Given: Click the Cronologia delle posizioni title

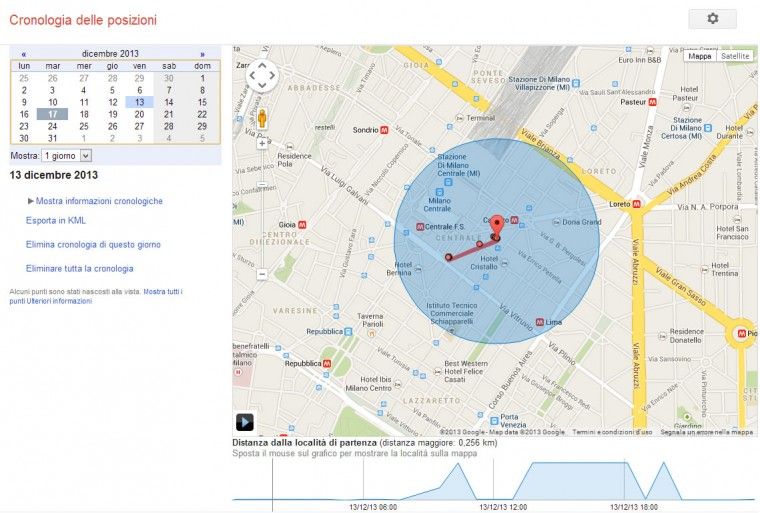Looking at the screenshot, I should coord(83,20).
